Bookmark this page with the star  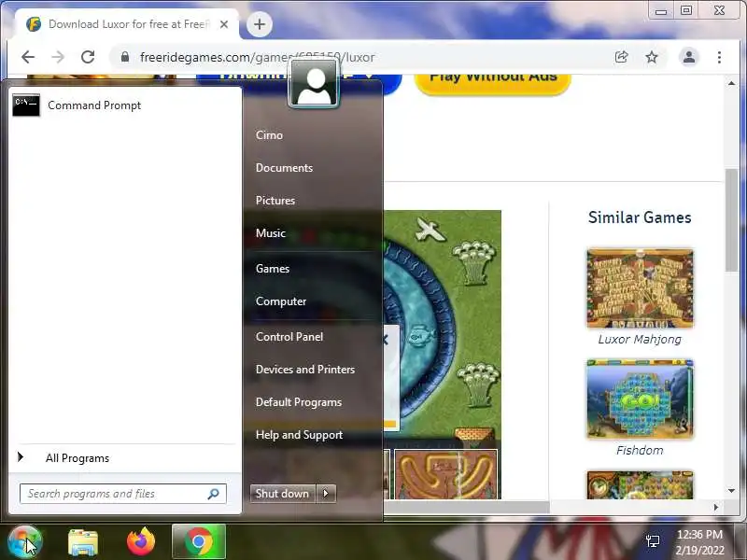652,57
